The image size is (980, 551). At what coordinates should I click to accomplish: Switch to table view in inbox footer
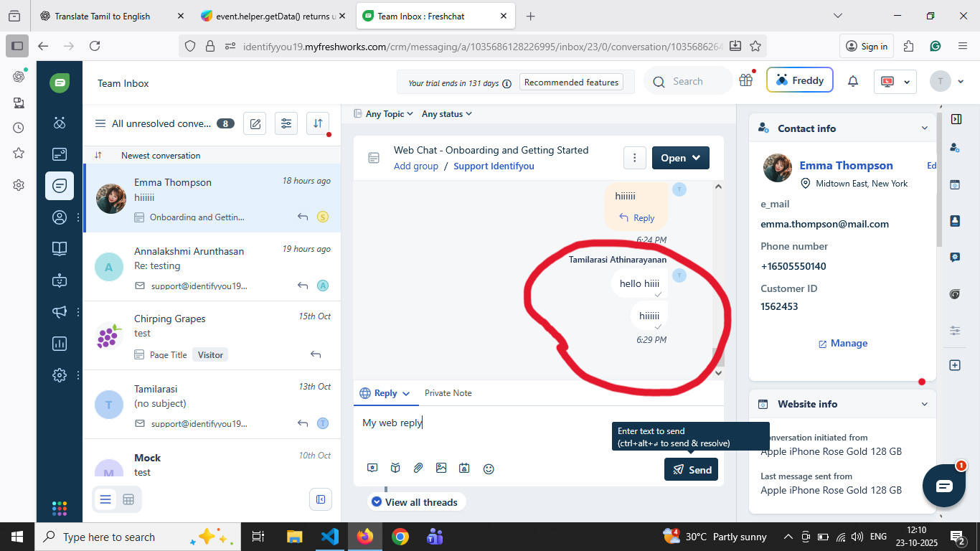click(x=128, y=499)
